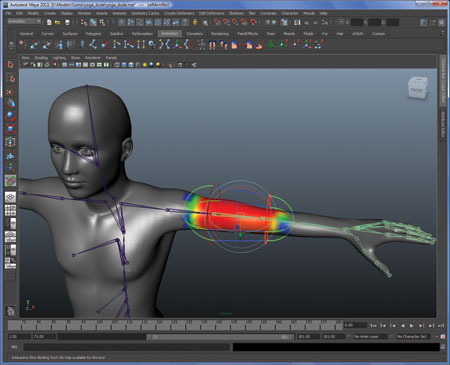Open the viewport panel Shading menu
450x365 pixels.
[41, 58]
